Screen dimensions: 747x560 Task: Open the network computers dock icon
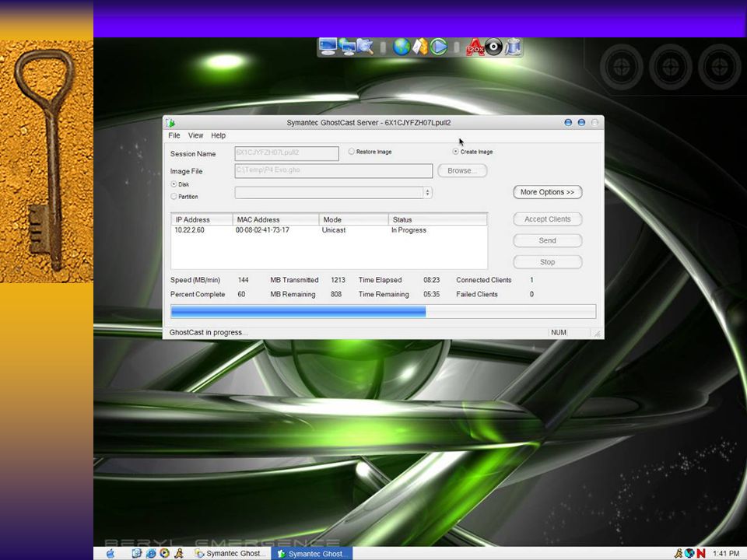click(x=348, y=47)
